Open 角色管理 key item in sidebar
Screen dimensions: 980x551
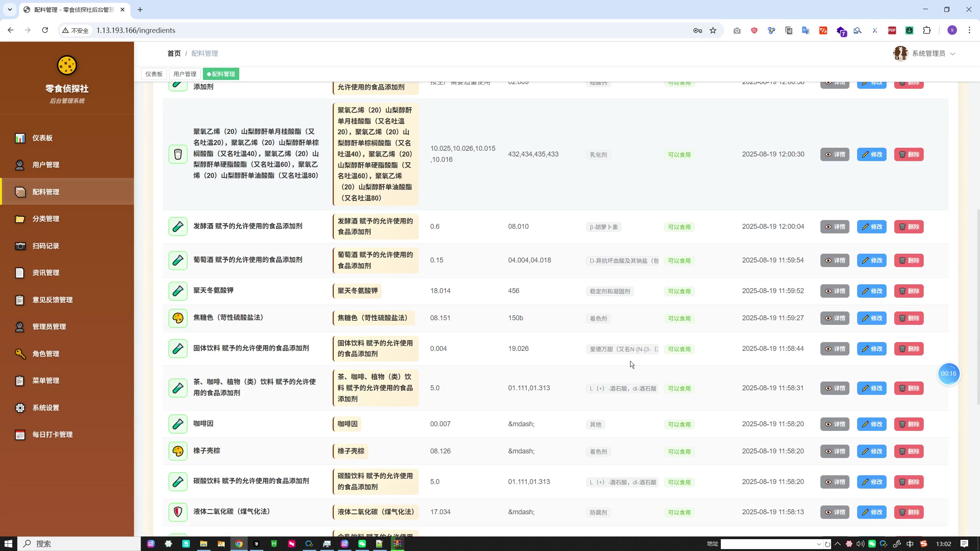pos(46,354)
